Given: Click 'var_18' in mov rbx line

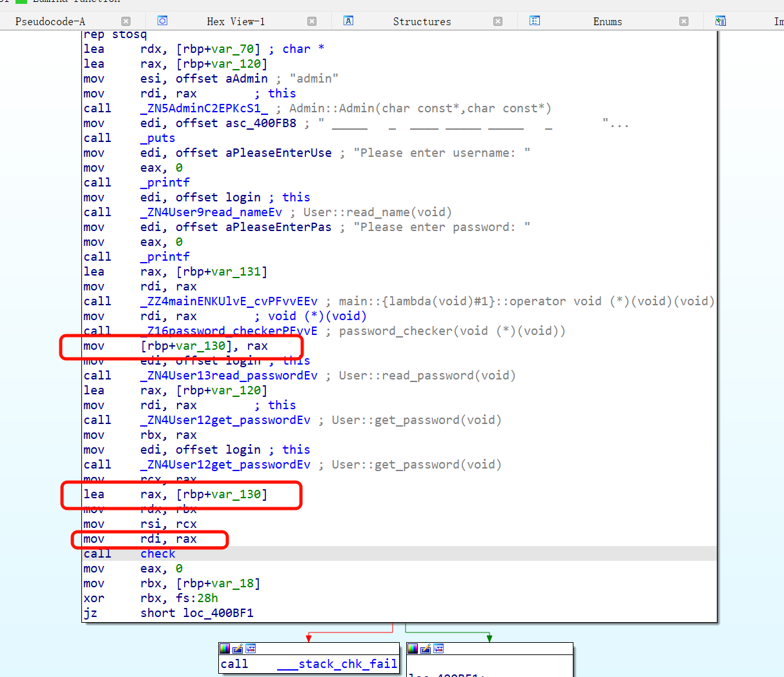Looking at the screenshot, I should pos(232,583).
